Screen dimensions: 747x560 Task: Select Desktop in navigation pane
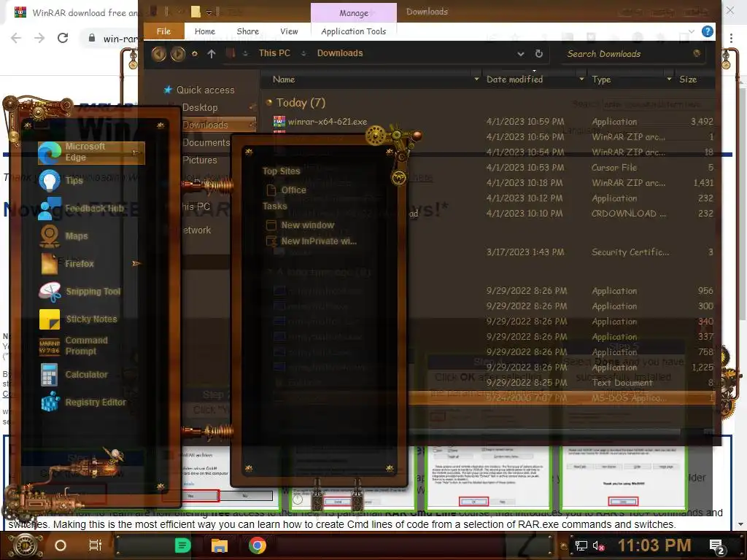click(200, 108)
